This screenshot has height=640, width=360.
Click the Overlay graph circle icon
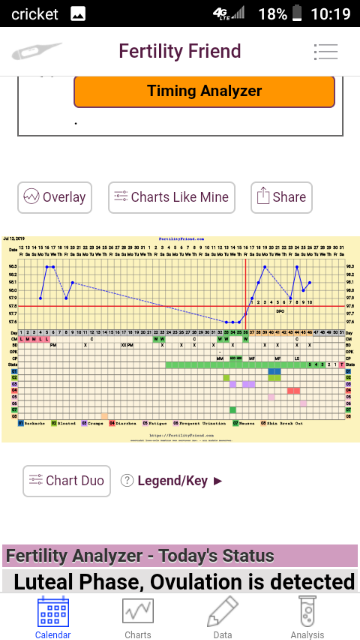[x=31, y=197]
